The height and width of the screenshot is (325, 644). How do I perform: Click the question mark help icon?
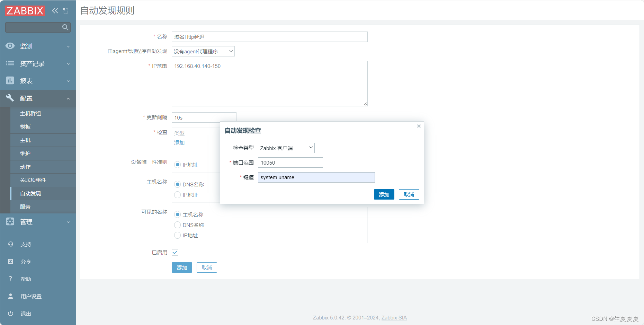pos(10,279)
